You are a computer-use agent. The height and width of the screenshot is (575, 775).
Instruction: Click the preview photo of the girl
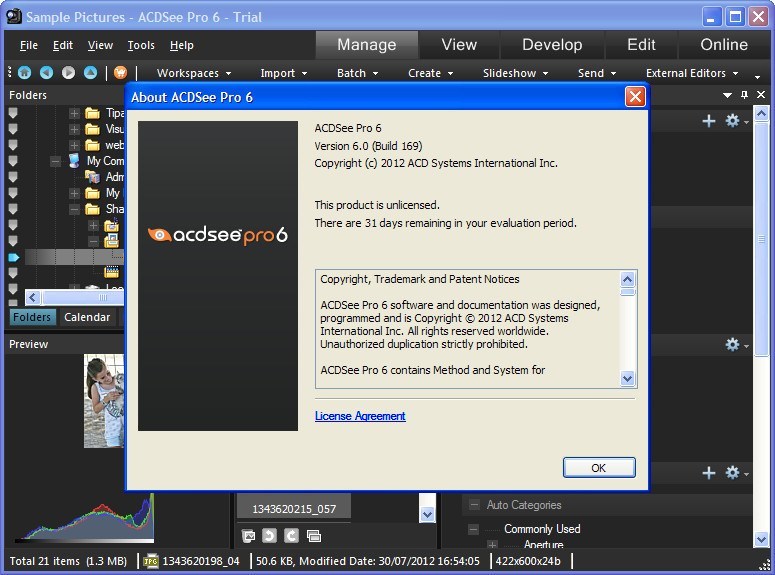point(103,400)
